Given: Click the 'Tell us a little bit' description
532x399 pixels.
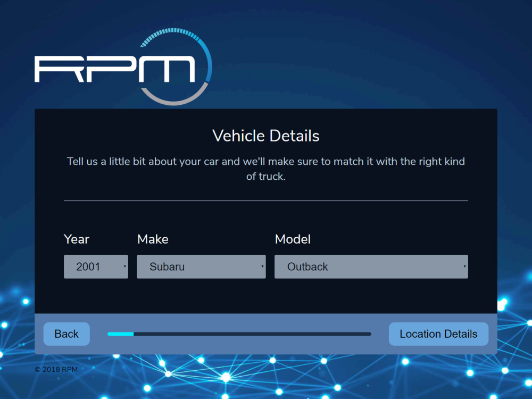Looking at the screenshot, I should click(x=266, y=169).
